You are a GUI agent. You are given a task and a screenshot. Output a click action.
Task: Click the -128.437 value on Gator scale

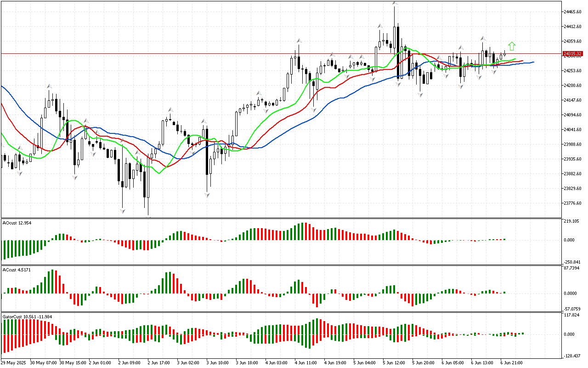pyautogui.click(x=572, y=356)
